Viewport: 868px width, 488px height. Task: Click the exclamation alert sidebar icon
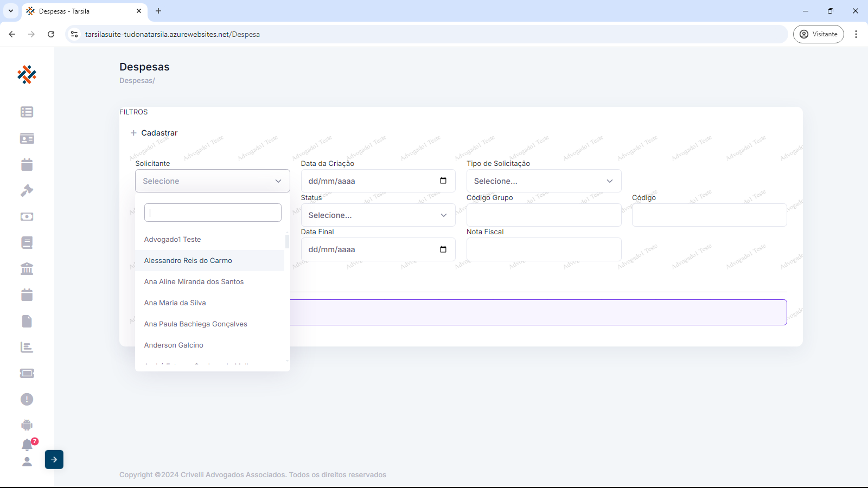coord(27,399)
